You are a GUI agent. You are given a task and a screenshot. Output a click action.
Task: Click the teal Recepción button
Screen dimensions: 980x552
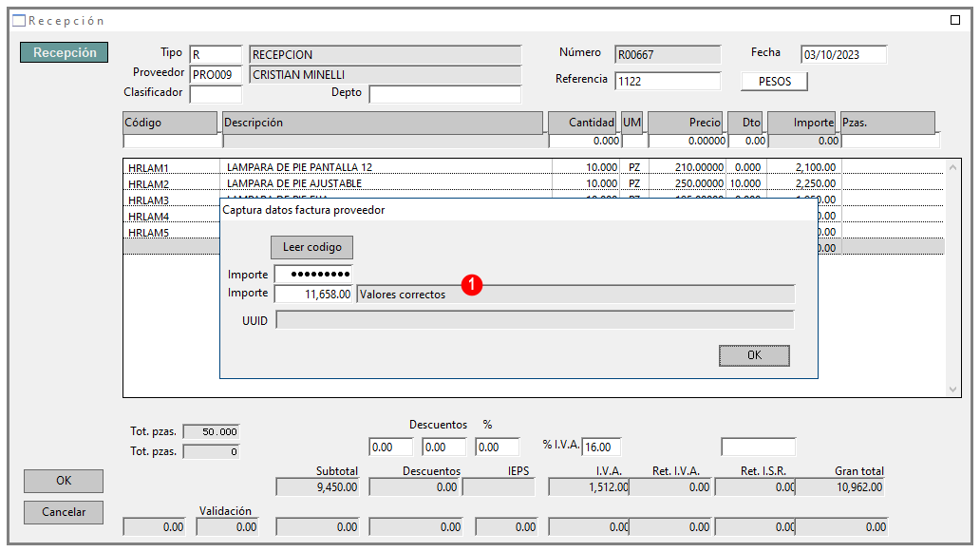pos(64,52)
